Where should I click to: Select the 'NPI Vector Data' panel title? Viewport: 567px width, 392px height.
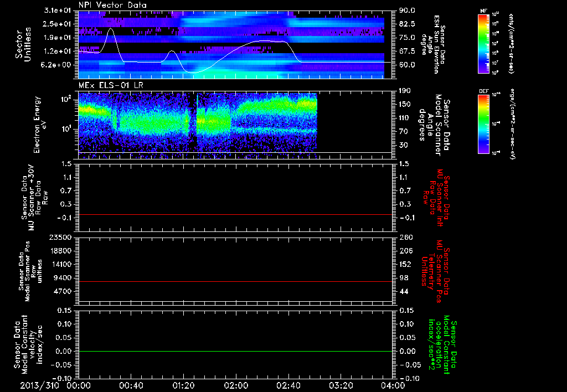click(113, 5)
